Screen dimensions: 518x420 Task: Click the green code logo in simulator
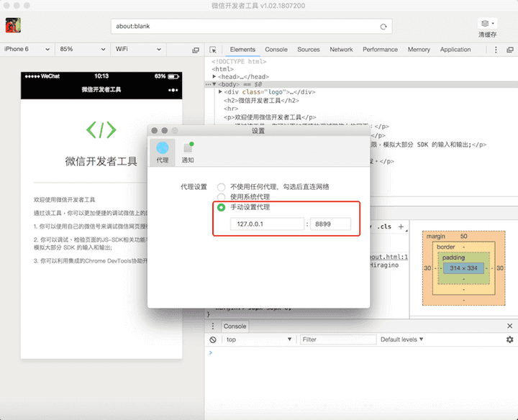click(x=101, y=130)
